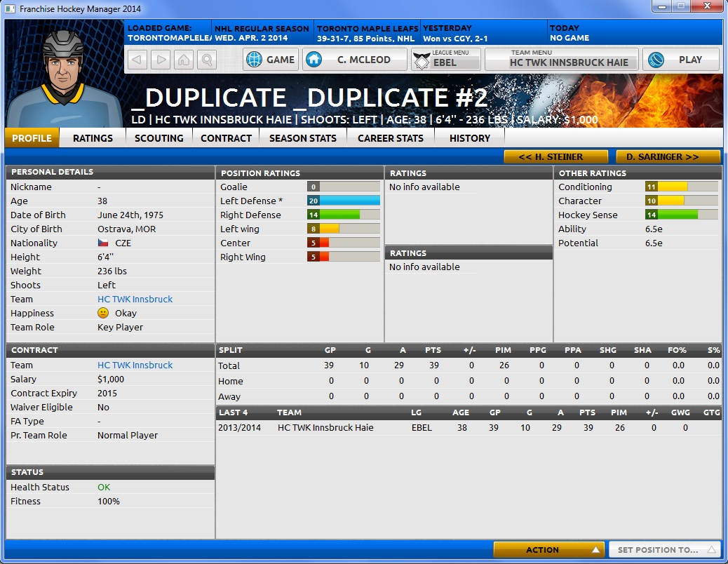
Task: Click the Yesterday result Won vs CGY
Action: [455, 39]
